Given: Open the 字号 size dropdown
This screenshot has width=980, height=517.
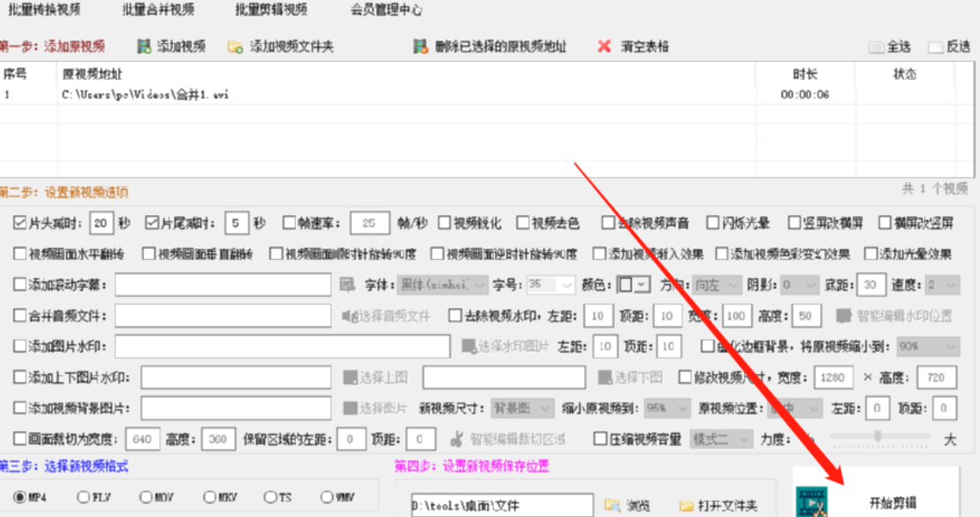Looking at the screenshot, I should coord(551,285).
